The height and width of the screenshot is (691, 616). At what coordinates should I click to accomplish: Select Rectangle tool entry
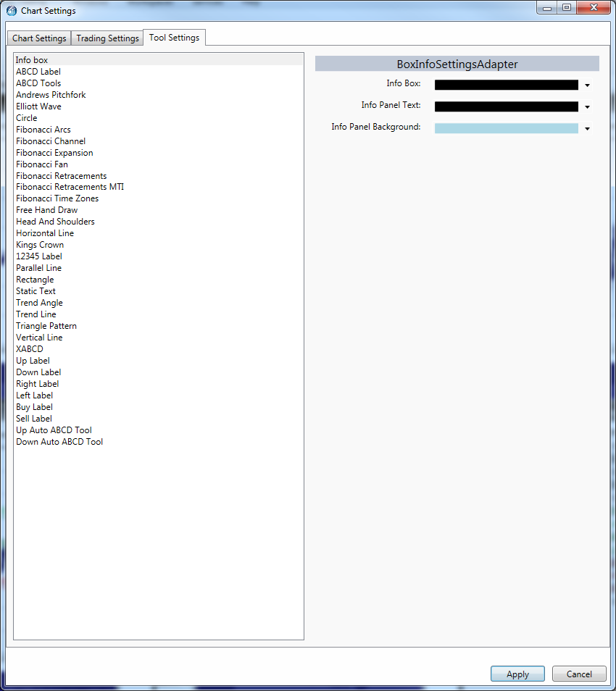[x=159, y=280]
